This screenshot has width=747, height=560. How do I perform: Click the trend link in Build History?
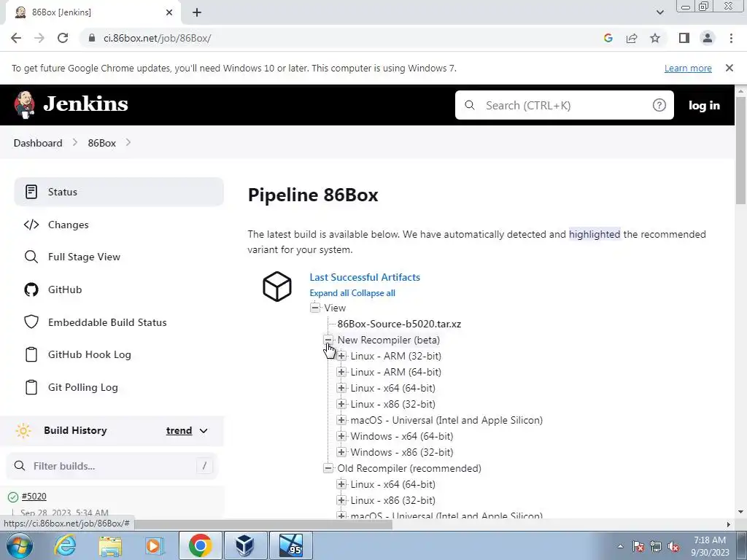point(179,430)
